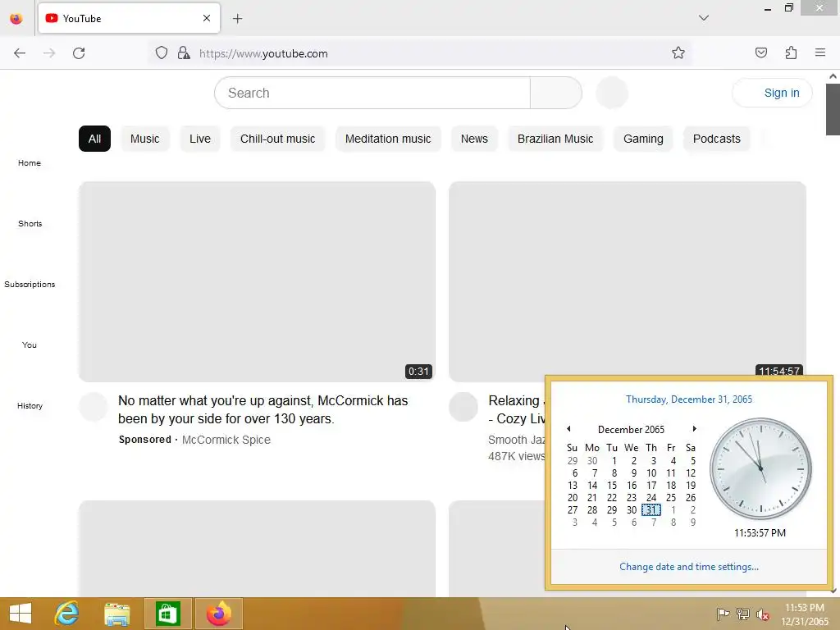Viewport: 840px width, 630px height.
Task: Open Change date and time settings
Action: 689,567
